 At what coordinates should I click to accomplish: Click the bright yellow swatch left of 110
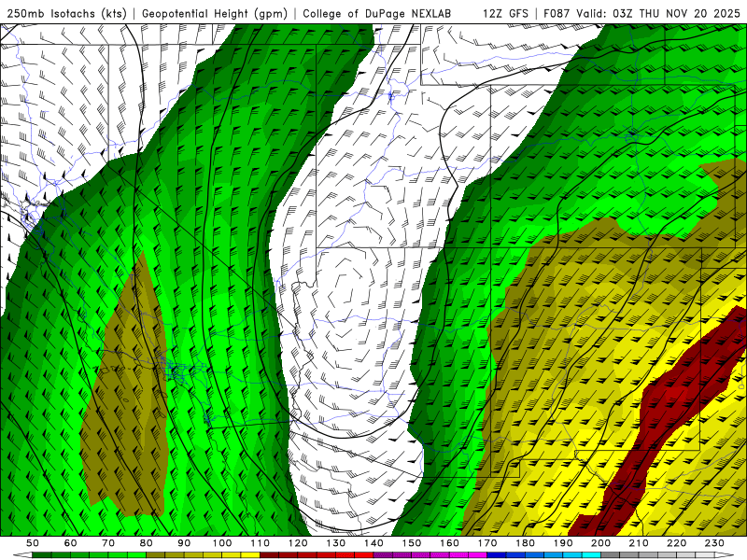coord(250,555)
